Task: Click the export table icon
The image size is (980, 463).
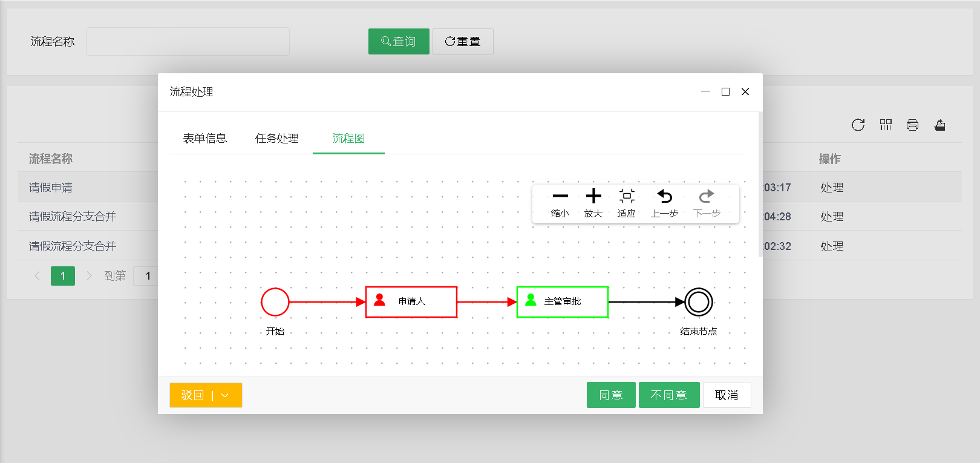Action: pos(939,125)
